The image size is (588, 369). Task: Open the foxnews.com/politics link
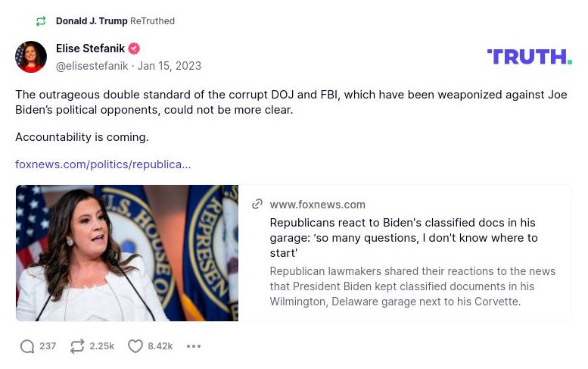(103, 164)
